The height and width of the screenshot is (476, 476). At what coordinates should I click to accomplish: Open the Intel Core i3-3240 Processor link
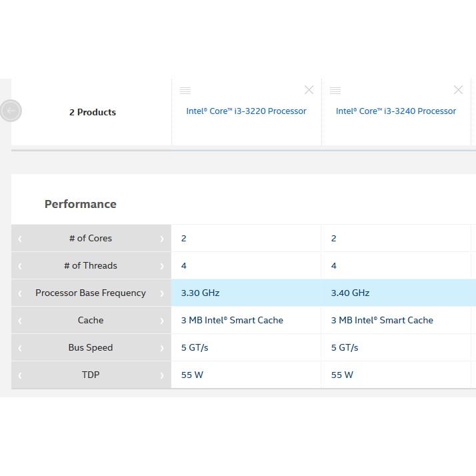pyautogui.click(x=396, y=111)
